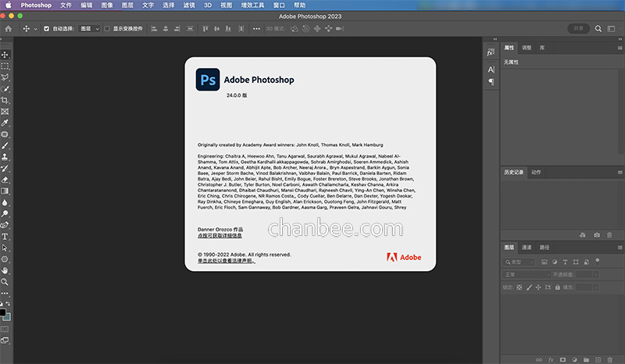Image resolution: width=625 pixels, height=364 pixels.
Task: Toggle lock position
Action: click(538, 287)
